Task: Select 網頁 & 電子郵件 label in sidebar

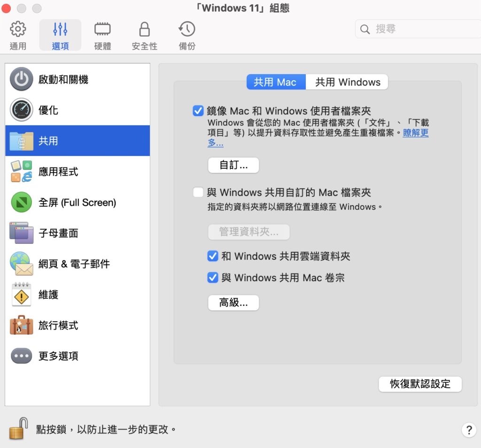Action: click(x=74, y=264)
